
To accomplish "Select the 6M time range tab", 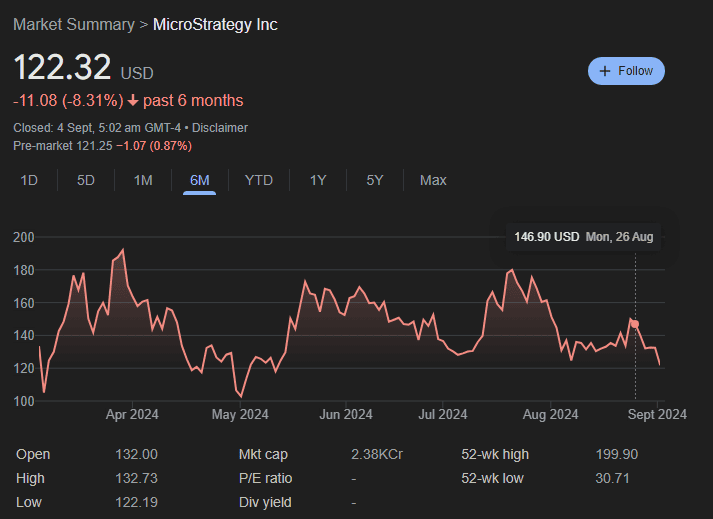I will [200, 180].
